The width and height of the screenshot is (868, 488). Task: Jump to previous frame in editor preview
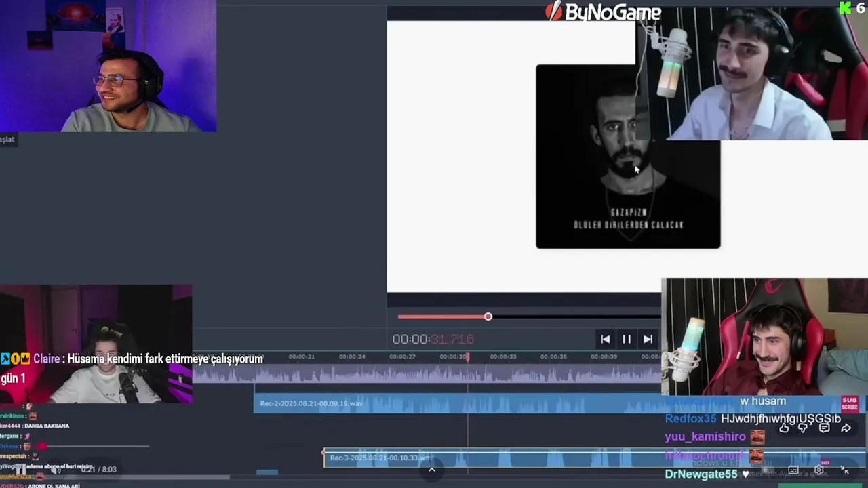pos(606,339)
